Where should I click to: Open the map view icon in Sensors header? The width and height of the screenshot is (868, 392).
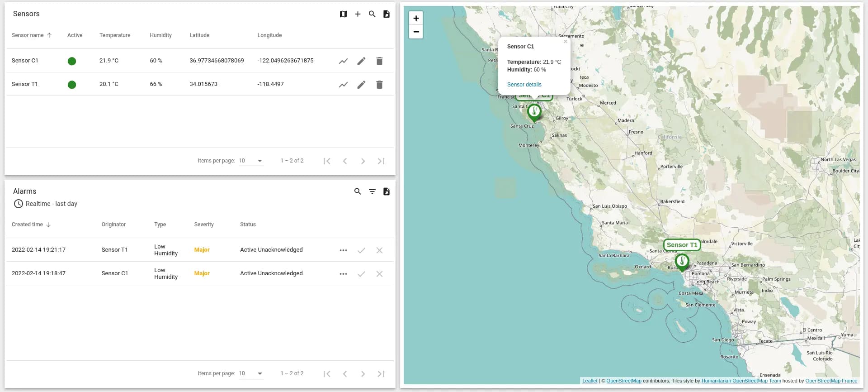pos(343,14)
